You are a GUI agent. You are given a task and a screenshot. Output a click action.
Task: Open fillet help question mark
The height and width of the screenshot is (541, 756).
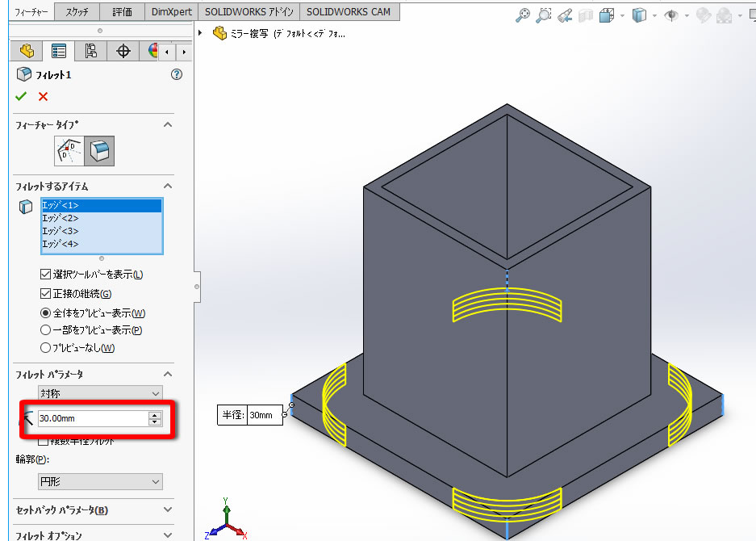177,74
